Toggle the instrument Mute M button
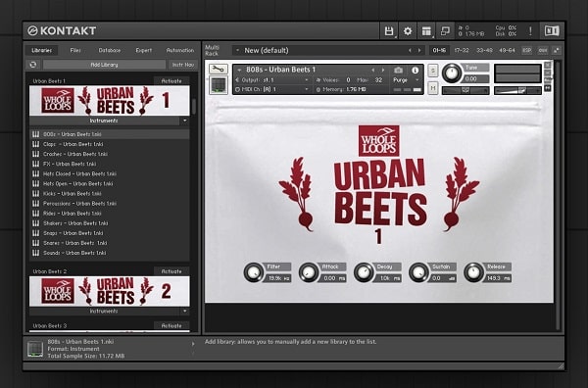The height and width of the screenshot is (388, 588). [x=433, y=88]
